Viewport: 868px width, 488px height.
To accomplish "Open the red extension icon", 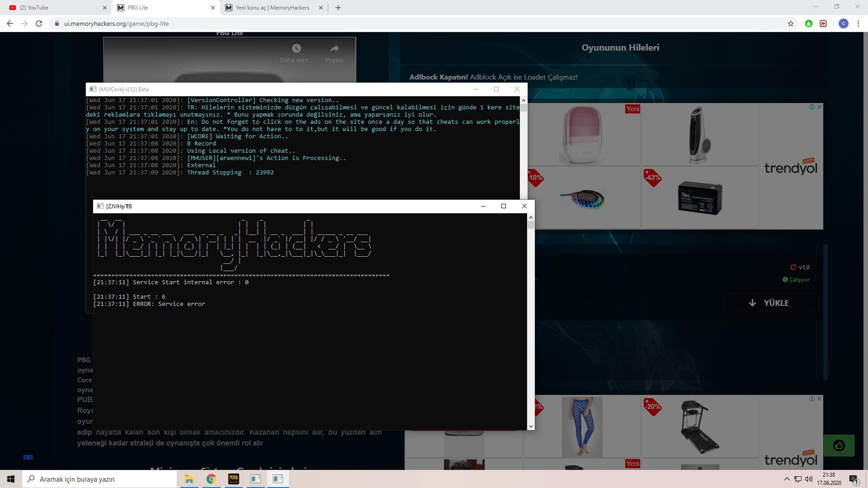I will [x=823, y=23].
